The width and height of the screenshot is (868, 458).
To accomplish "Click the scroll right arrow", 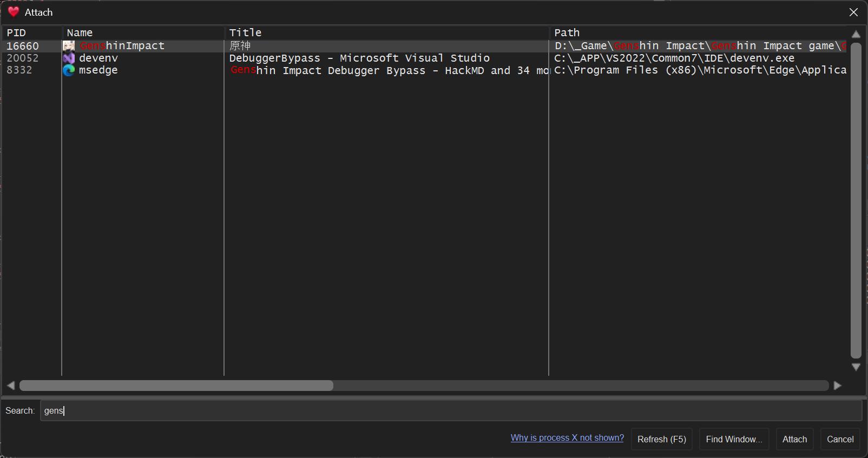I will pos(838,386).
